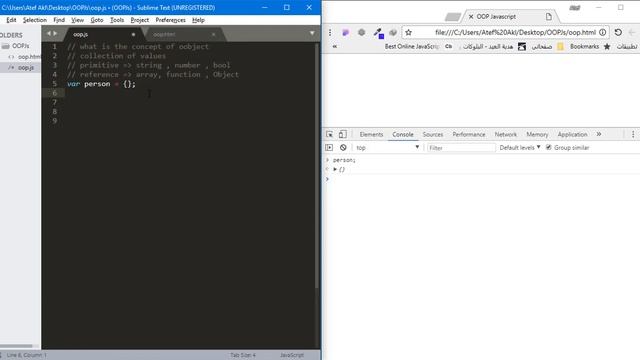Screen dimensions: 640x360
Task: Open the DevTools three-dot customize menu
Action: coord(633,134)
